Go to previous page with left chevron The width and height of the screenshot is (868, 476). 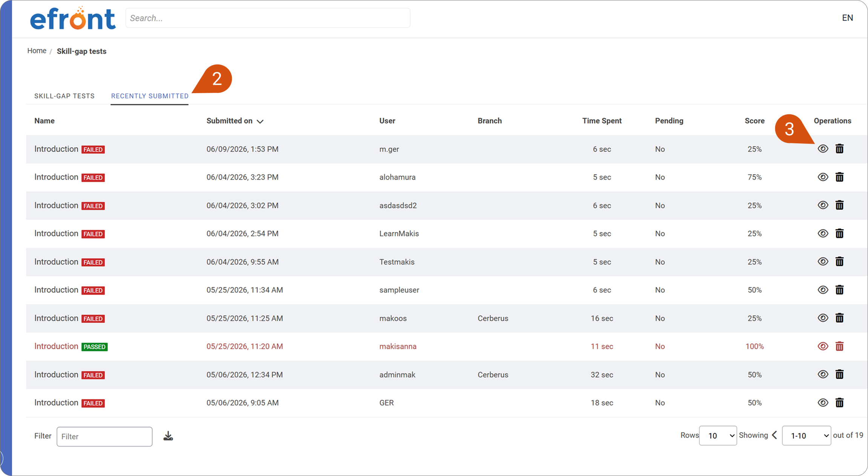774,435
